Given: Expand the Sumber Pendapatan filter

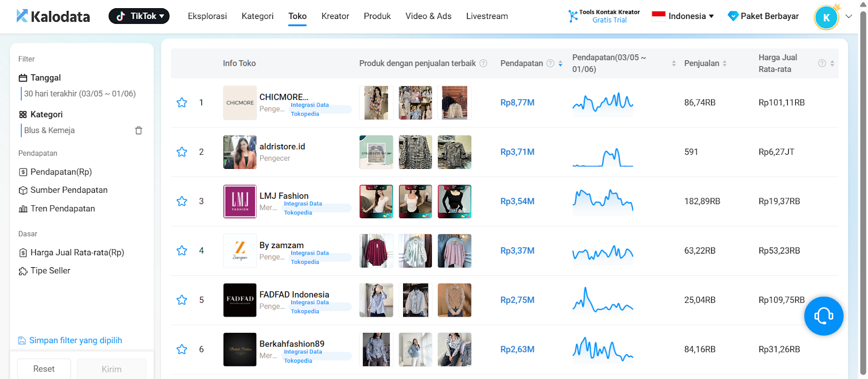Looking at the screenshot, I should click(63, 190).
